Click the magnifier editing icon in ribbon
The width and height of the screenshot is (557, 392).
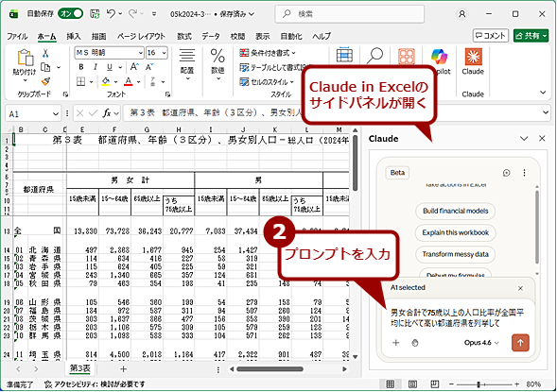point(374,56)
